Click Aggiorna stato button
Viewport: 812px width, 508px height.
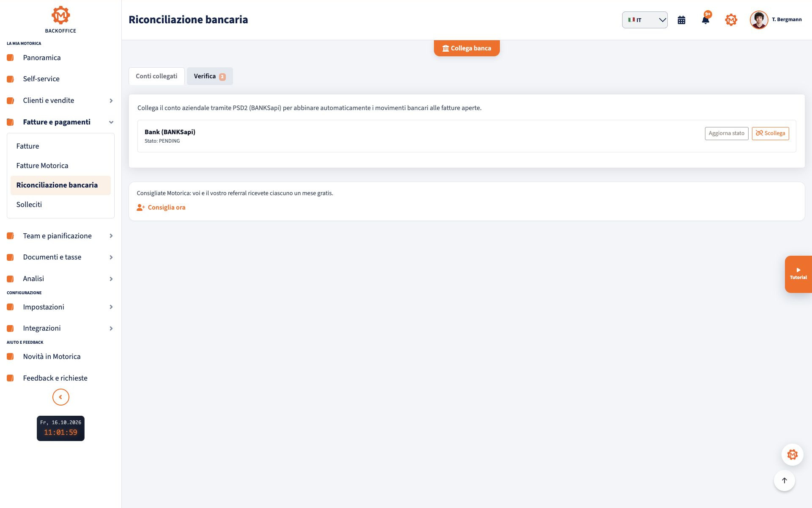727,133
